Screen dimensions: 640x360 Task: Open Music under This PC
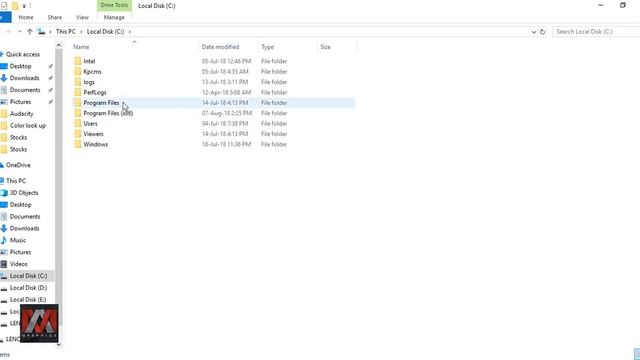pos(18,240)
